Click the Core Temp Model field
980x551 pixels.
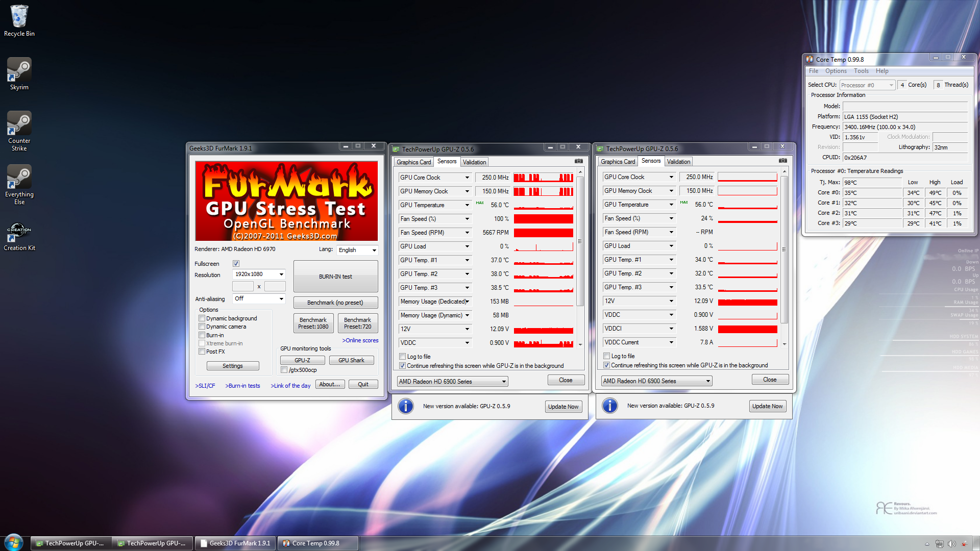pos(905,106)
